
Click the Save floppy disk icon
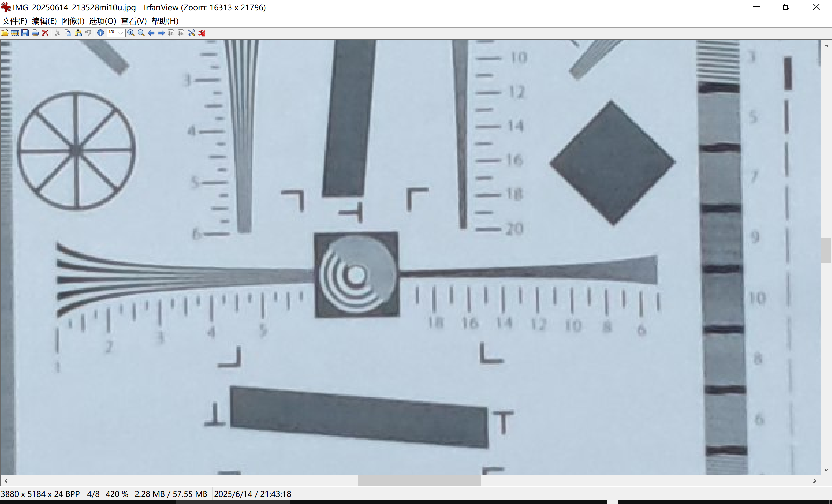[25, 33]
